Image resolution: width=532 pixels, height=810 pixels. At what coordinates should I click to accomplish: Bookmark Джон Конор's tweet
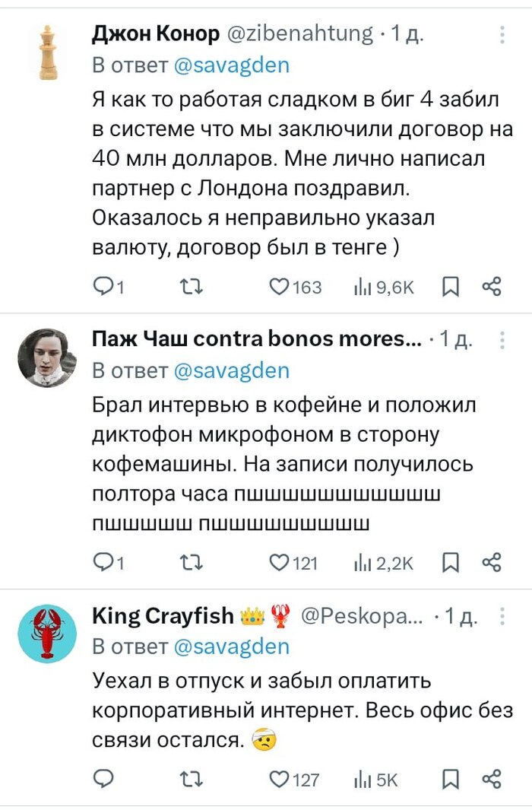click(x=451, y=287)
